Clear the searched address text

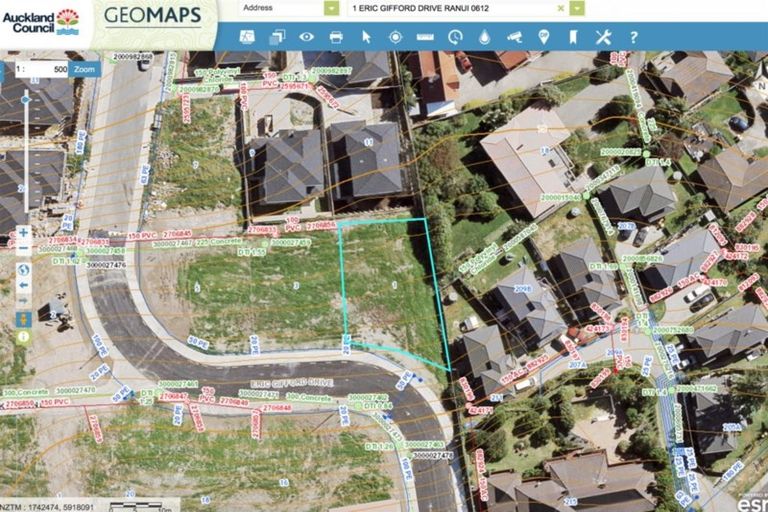(560, 8)
